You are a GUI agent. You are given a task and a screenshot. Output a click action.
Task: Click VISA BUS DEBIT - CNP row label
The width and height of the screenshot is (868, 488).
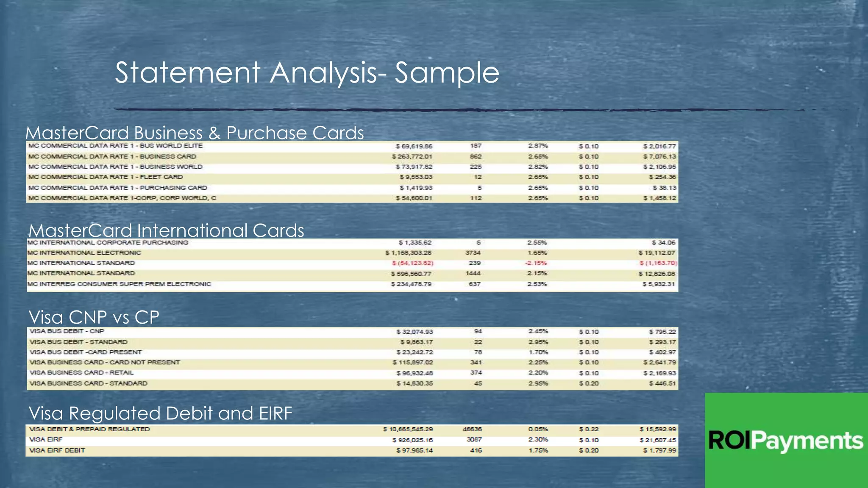point(67,331)
